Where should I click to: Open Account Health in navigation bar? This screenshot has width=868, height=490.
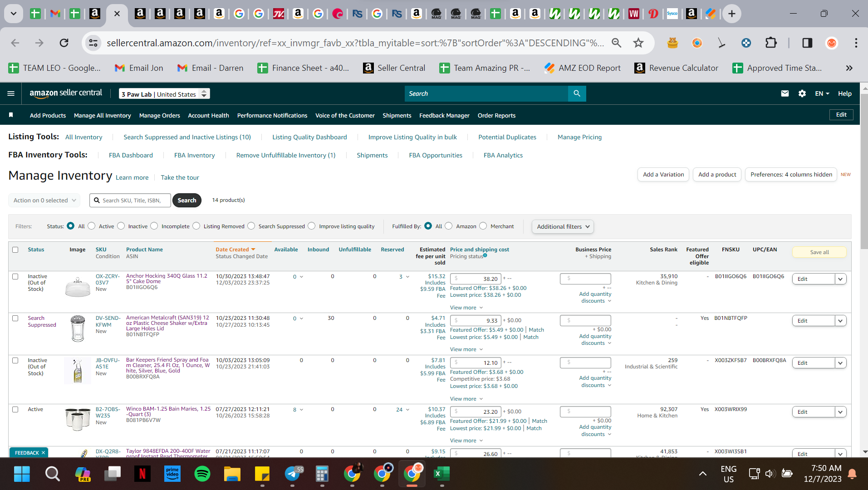tap(208, 115)
